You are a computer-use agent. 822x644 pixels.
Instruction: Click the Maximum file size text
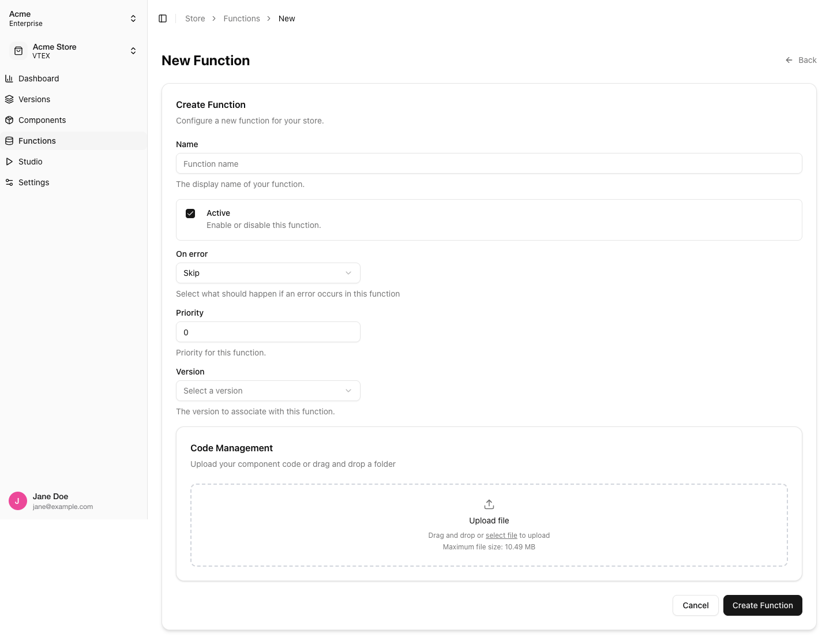[x=489, y=547]
